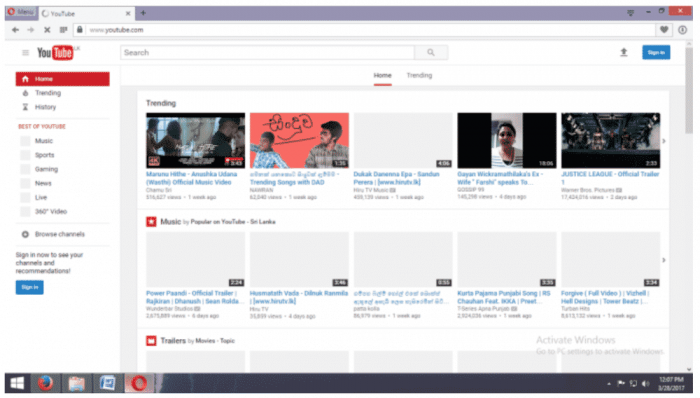Click red Trailers channel icon
The image size is (700, 398).
pyautogui.click(x=151, y=341)
